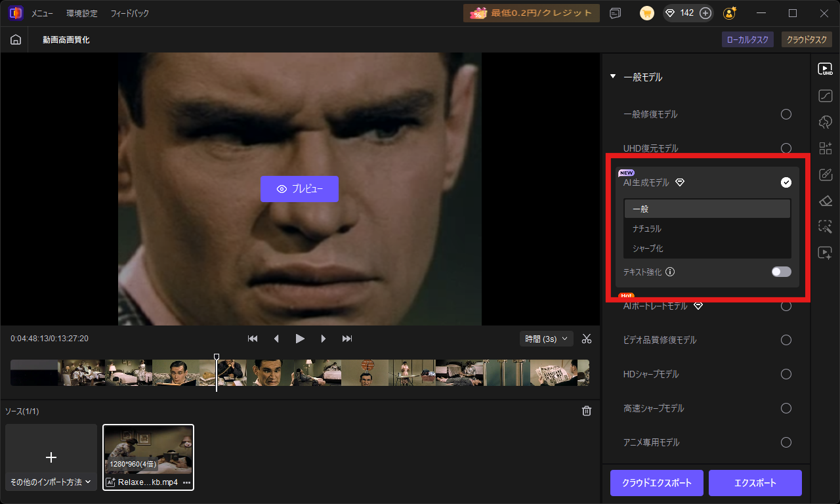840x504 pixels.
Task: Click the 動画高画質化 title text
Action: click(x=66, y=39)
